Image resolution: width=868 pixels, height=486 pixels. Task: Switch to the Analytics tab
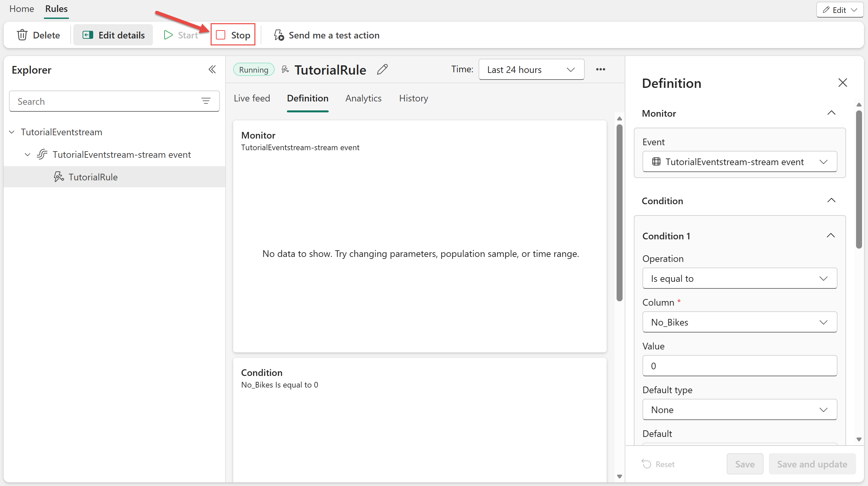[x=363, y=98]
